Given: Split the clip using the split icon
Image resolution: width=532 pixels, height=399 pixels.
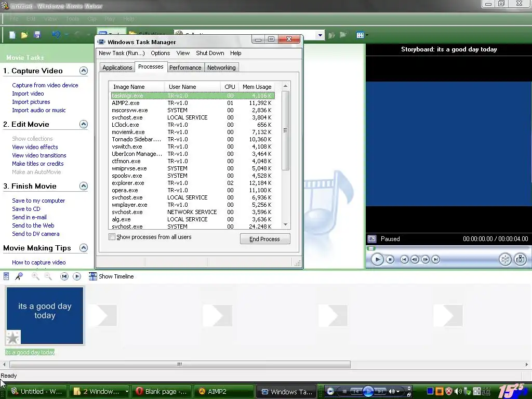Looking at the screenshot, I should [505, 260].
